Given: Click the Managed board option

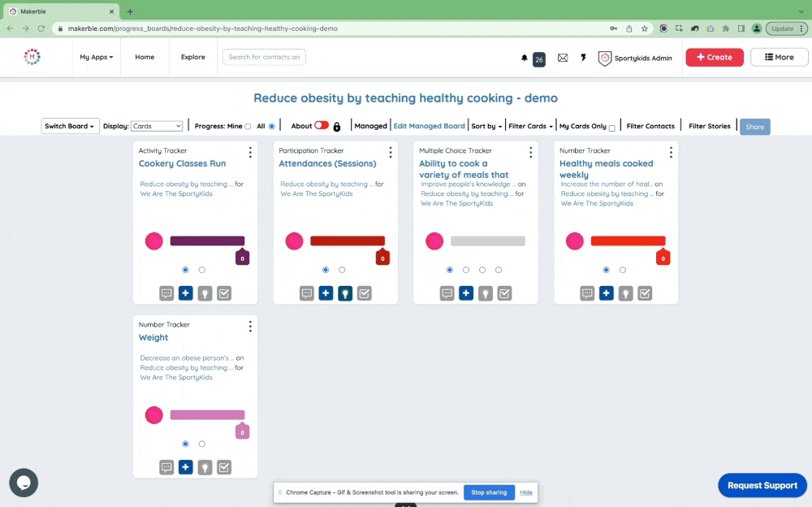Looking at the screenshot, I should (x=370, y=126).
